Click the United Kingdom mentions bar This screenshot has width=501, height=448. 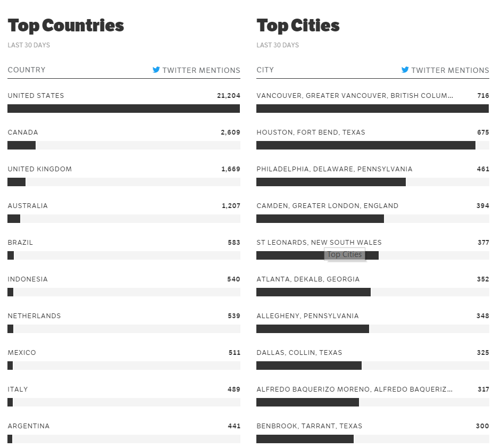(16, 182)
